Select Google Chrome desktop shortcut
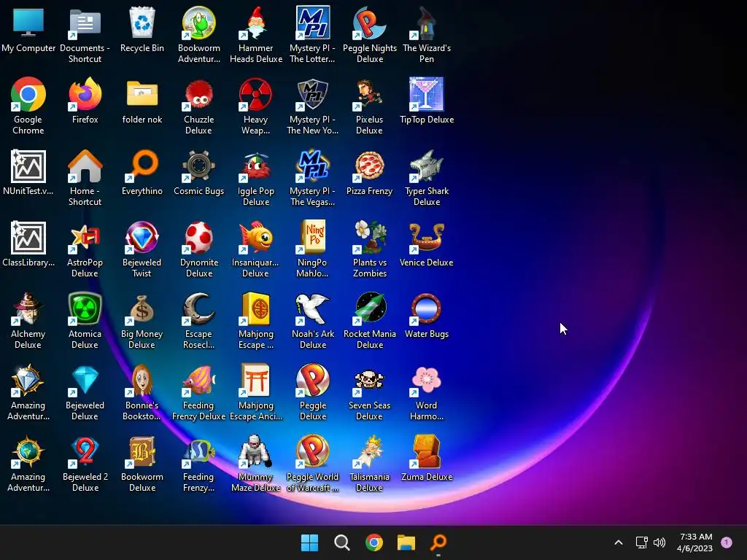This screenshot has width=747, height=560. click(28, 94)
